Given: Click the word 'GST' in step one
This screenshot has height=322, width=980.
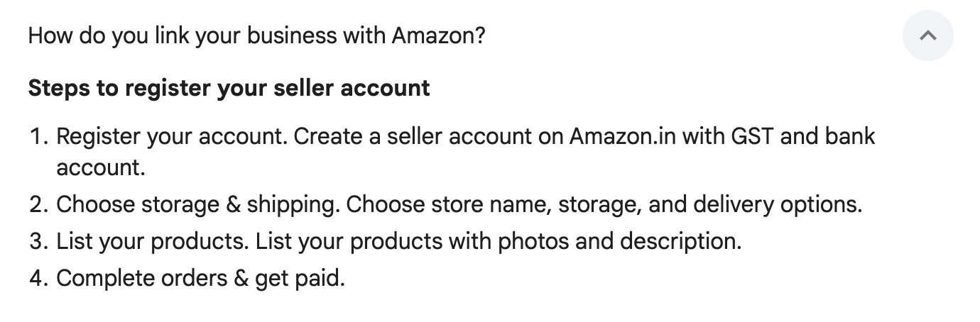Looking at the screenshot, I should [x=752, y=135].
